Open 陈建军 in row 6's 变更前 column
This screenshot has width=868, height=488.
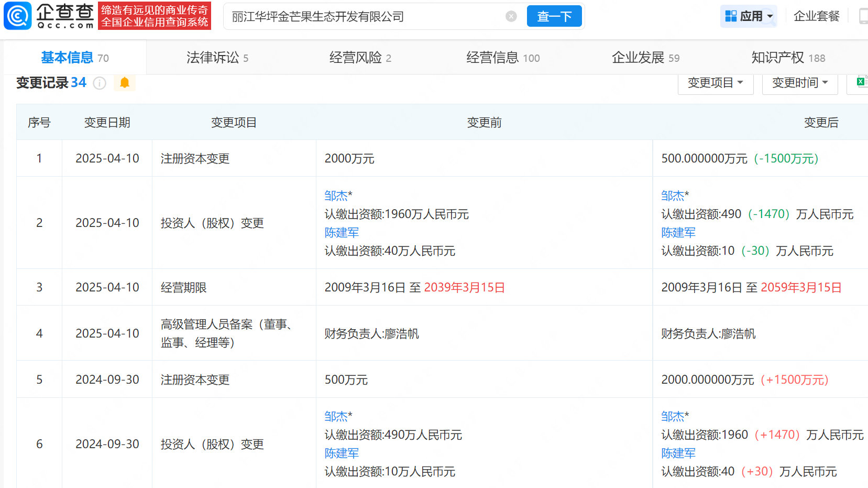(342, 453)
